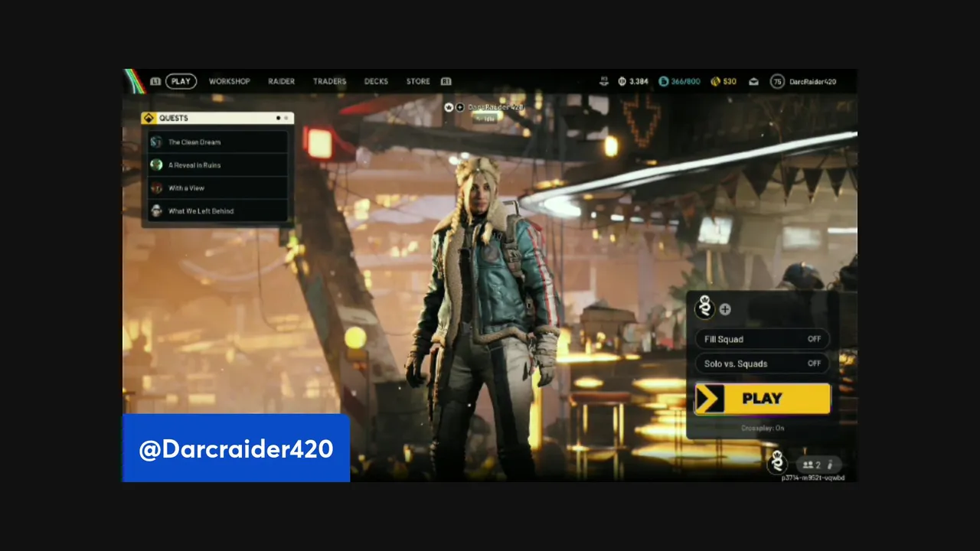Image resolution: width=980 pixels, height=551 pixels.
Task: Click A Reveal in Ruins trader portrait
Action: 156,165
